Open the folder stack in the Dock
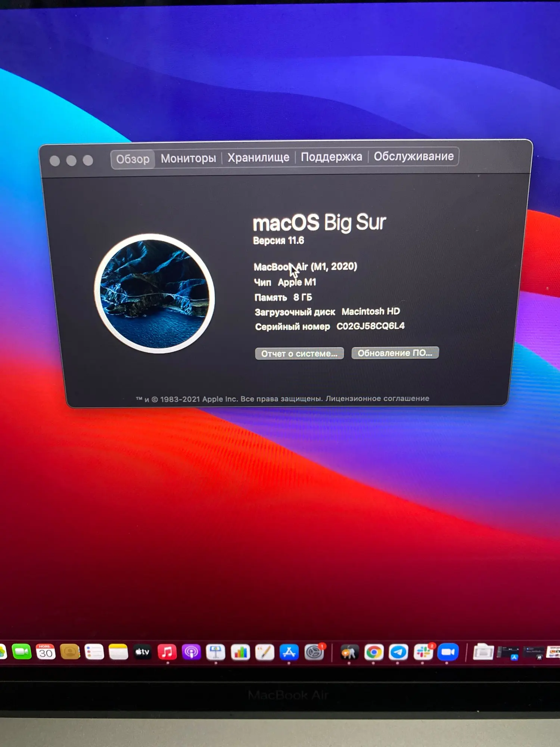The width and height of the screenshot is (560, 747). click(x=483, y=653)
